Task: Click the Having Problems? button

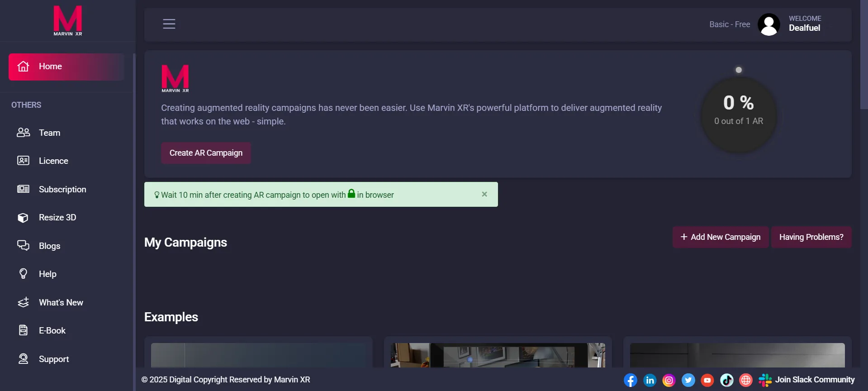Action: [811, 237]
